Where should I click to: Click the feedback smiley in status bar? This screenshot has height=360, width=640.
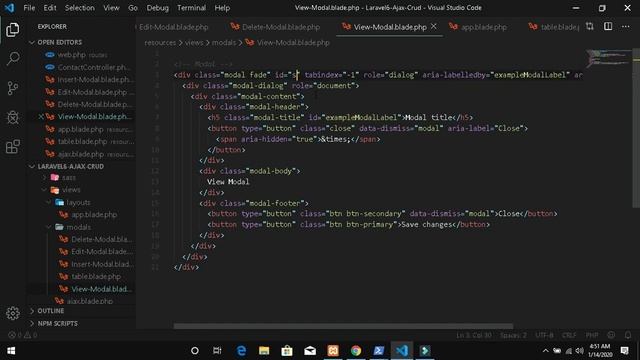(x=611, y=335)
